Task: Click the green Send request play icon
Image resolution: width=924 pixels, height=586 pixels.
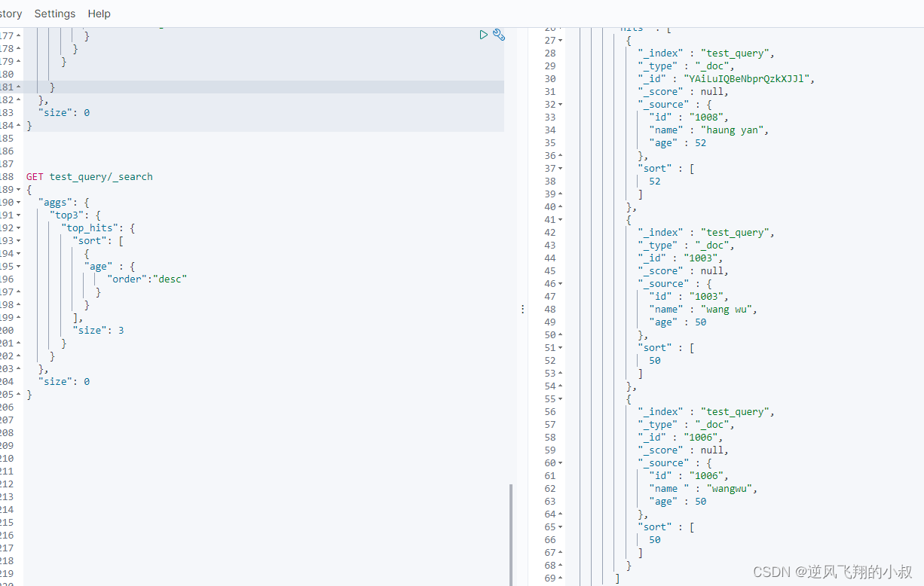Action: coord(484,35)
